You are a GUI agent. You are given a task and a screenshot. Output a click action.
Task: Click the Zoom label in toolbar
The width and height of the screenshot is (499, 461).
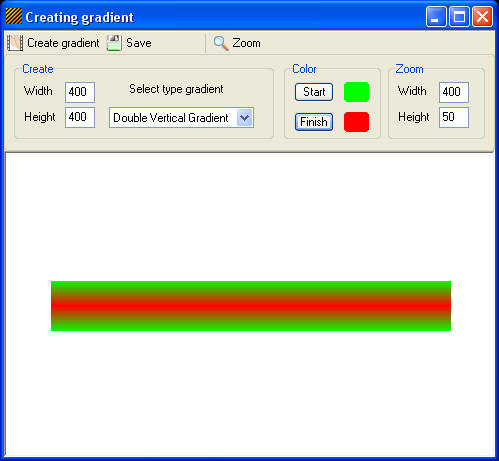click(246, 43)
